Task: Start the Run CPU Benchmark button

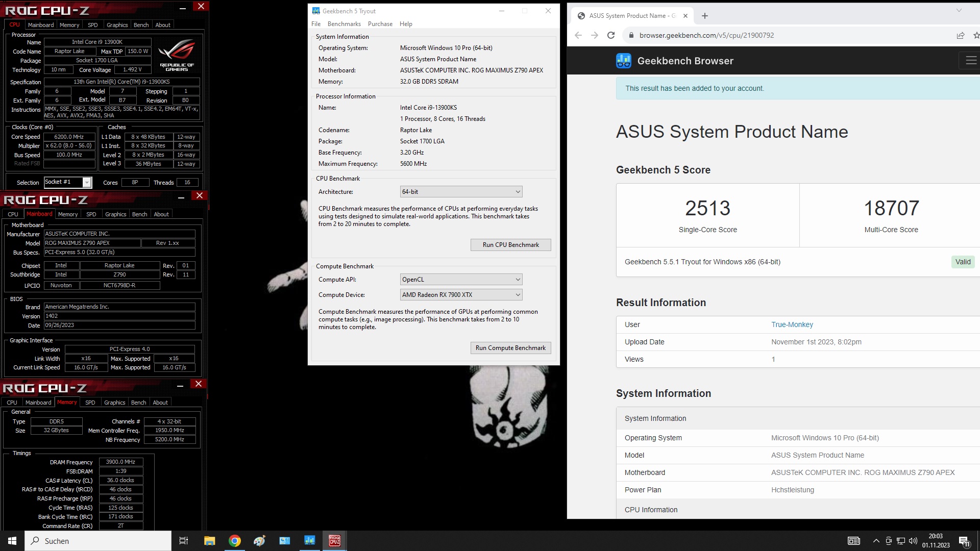Action: click(510, 245)
